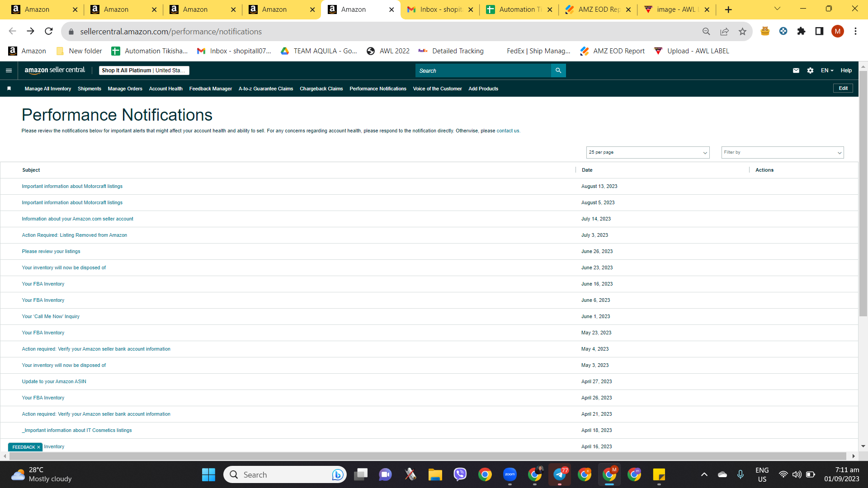Expand the 25 per page dropdown
This screenshot has height=488, width=868.
(648, 152)
